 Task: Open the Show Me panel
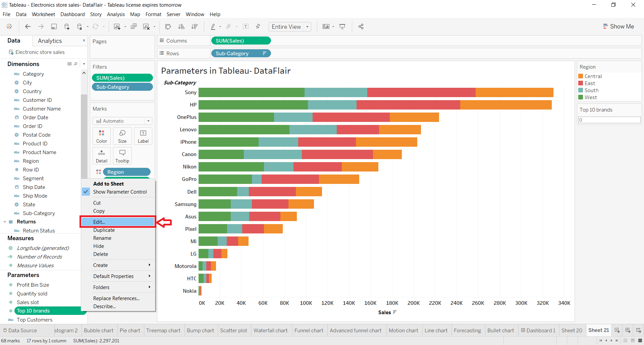(x=618, y=26)
